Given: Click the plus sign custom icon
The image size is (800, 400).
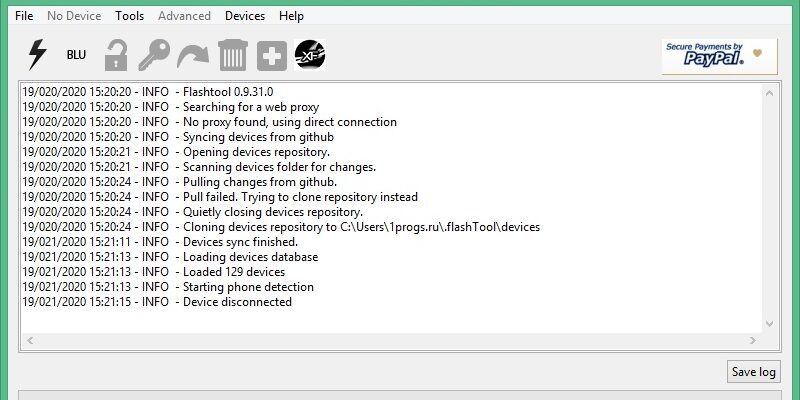Looking at the screenshot, I should point(272,55).
